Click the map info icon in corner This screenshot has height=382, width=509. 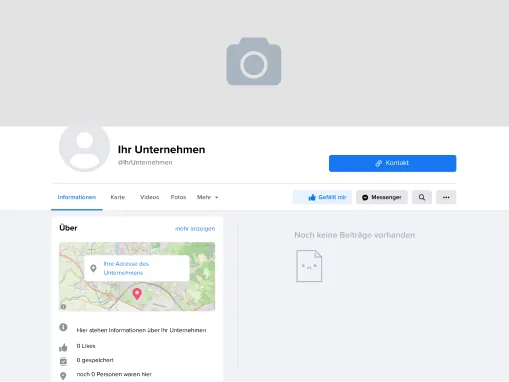pyautogui.click(x=63, y=307)
